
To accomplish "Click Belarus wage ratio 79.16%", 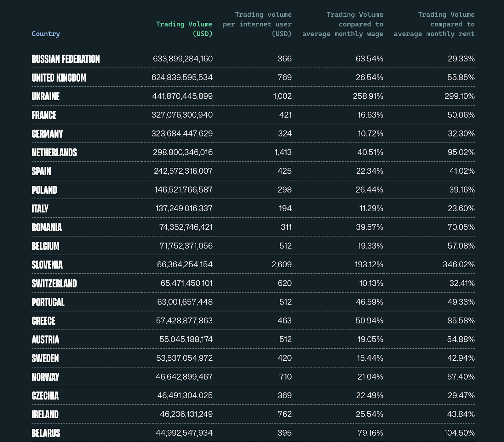I will coord(370,433).
